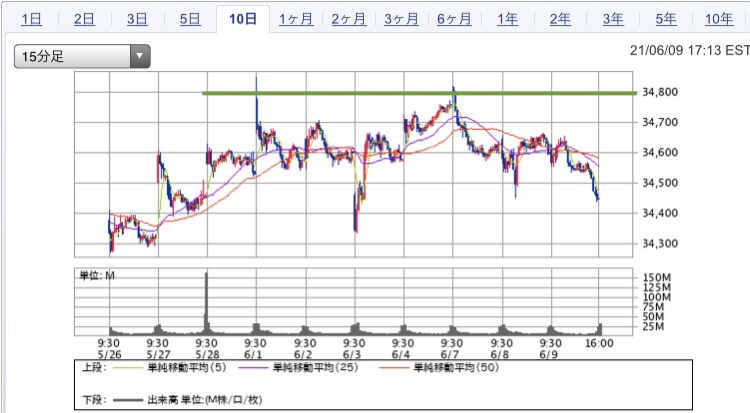This screenshot has width=750, height=413.
Task: Click the 6/8 date axis label
Action: click(499, 355)
